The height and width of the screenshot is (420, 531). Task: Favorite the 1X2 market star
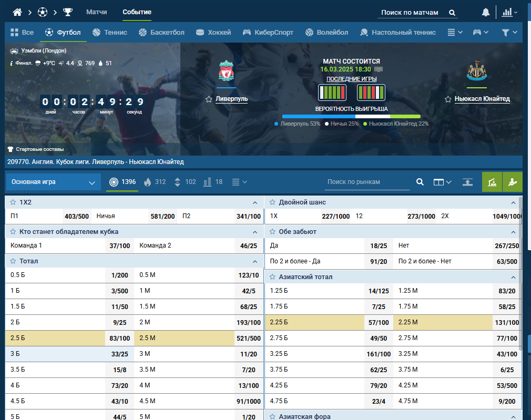(x=13, y=202)
